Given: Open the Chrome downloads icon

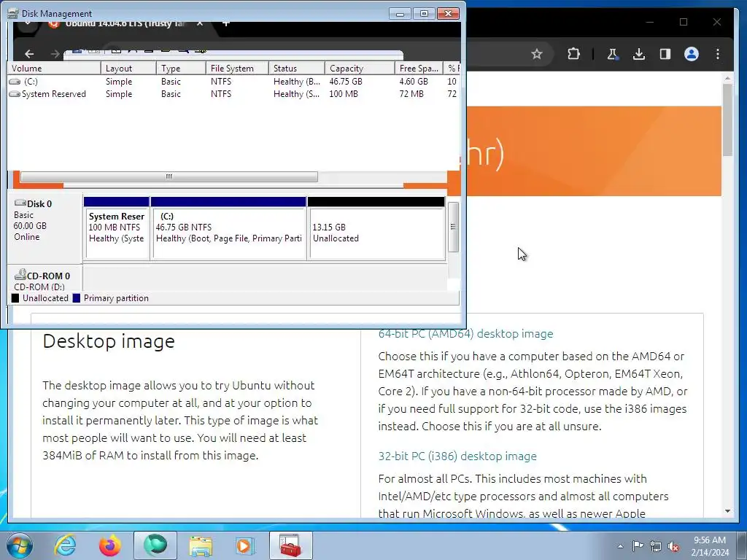Looking at the screenshot, I should [x=639, y=54].
